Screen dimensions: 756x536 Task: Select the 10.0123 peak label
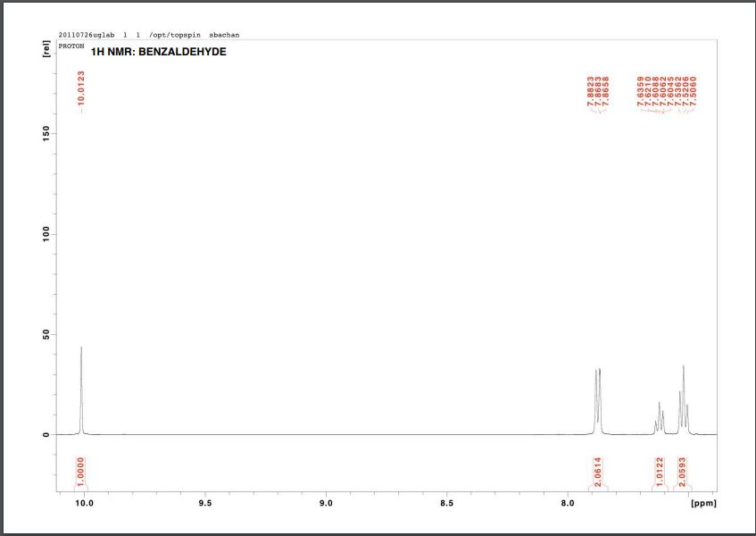pyautogui.click(x=79, y=89)
